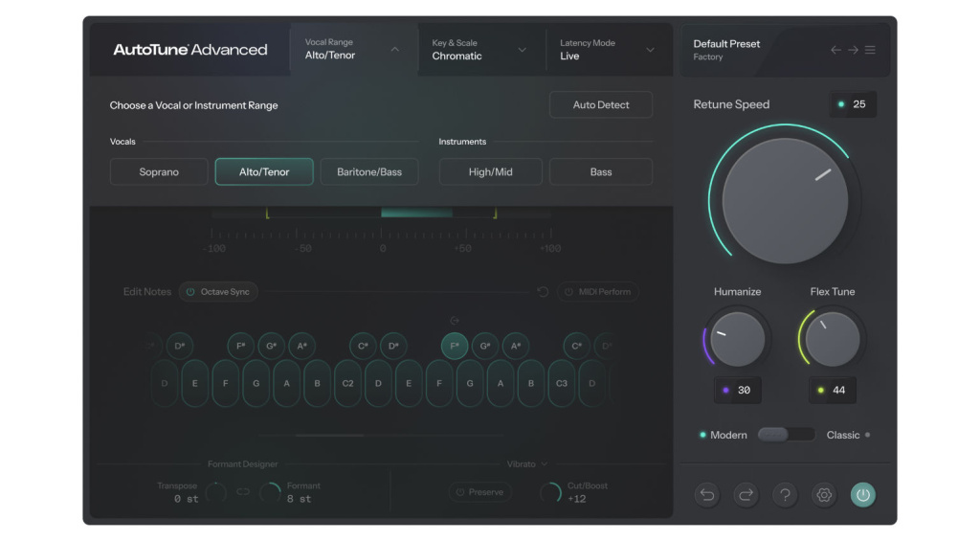Toggle MIDI Perform mode
This screenshot has height=541, width=980.
tap(597, 292)
